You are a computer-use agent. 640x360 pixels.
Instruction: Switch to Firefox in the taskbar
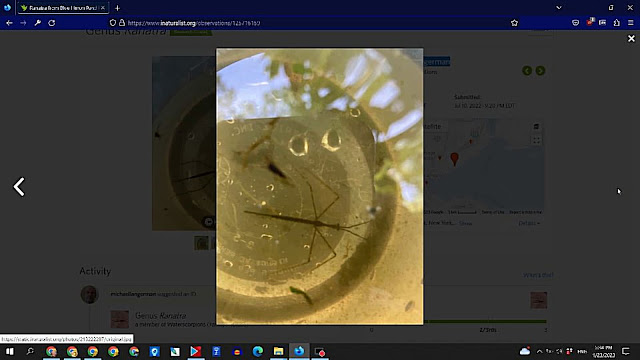[299, 351]
